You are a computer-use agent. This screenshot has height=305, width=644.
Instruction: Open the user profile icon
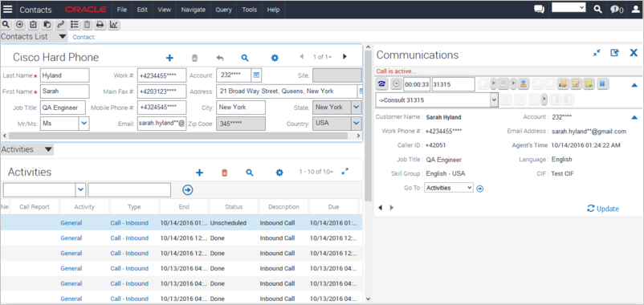tap(635, 10)
